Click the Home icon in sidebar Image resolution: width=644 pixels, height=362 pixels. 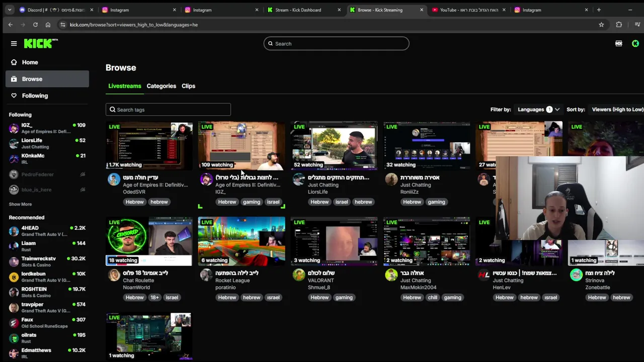pyautogui.click(x=14, y=62)
